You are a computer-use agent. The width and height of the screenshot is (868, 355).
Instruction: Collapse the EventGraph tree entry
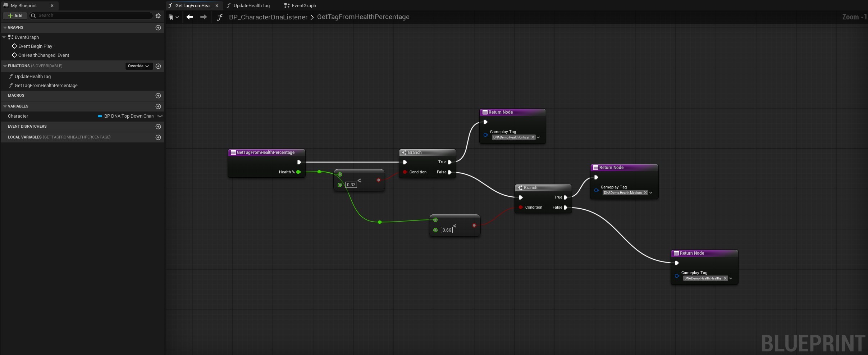tap(4, 37)
